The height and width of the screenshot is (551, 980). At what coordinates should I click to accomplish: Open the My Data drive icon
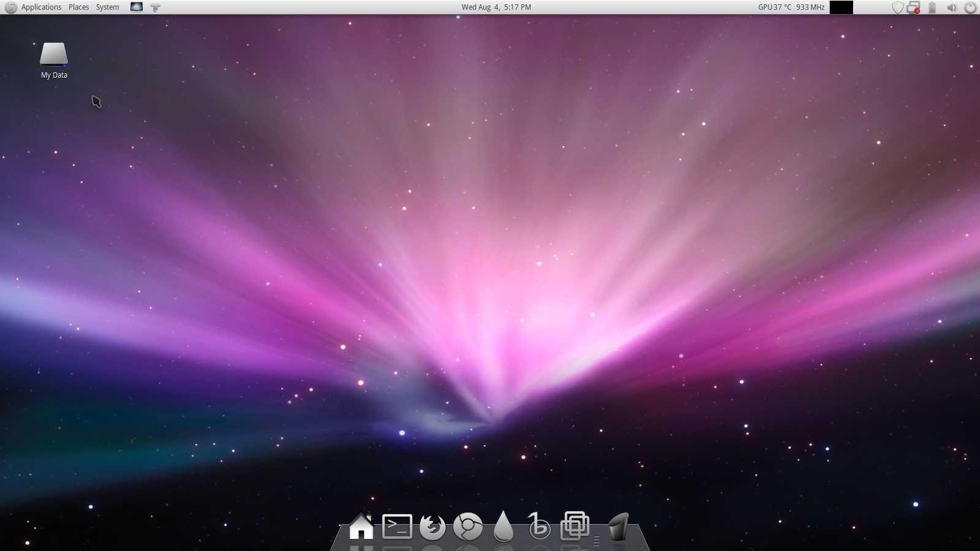(54, 61)
